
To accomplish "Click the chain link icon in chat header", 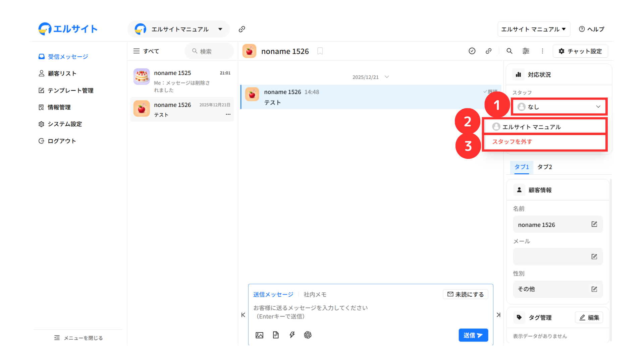I will (x=488, y=51).
